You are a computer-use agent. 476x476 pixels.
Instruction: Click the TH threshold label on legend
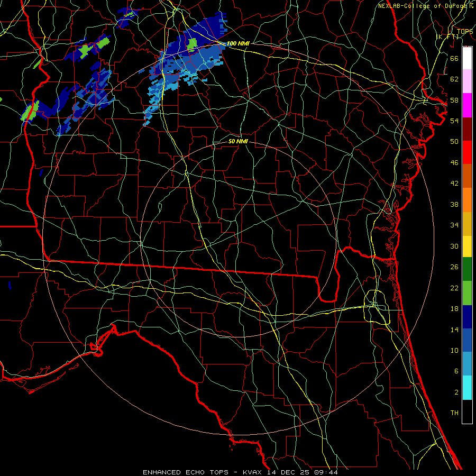(x=454, y=413)
